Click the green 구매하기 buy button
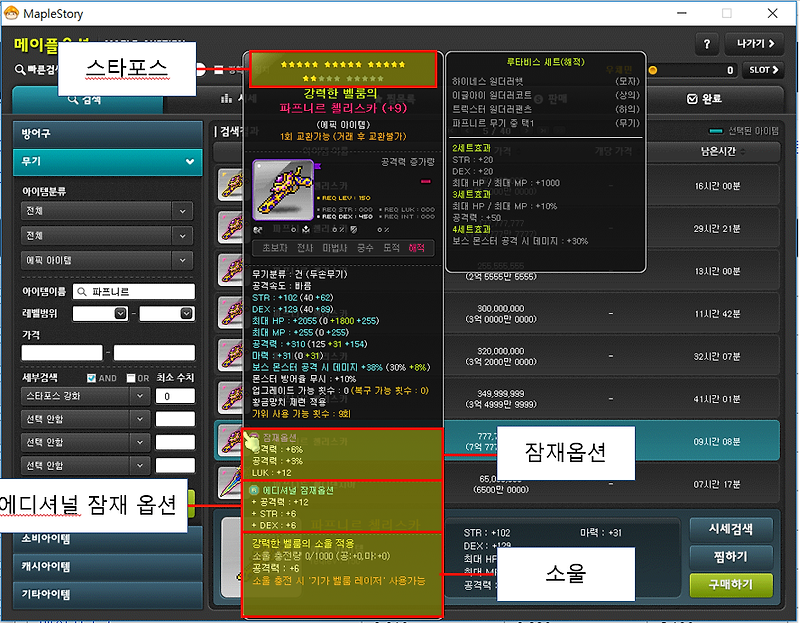 731,585
